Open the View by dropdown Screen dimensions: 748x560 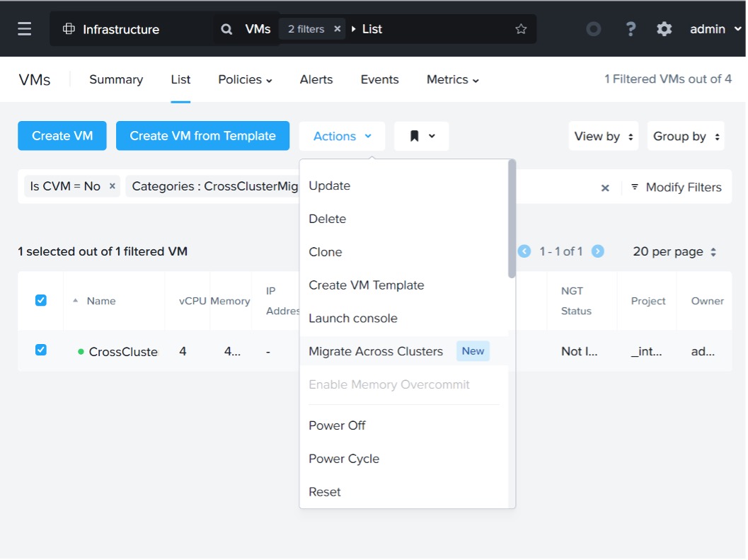pos(603,136)
